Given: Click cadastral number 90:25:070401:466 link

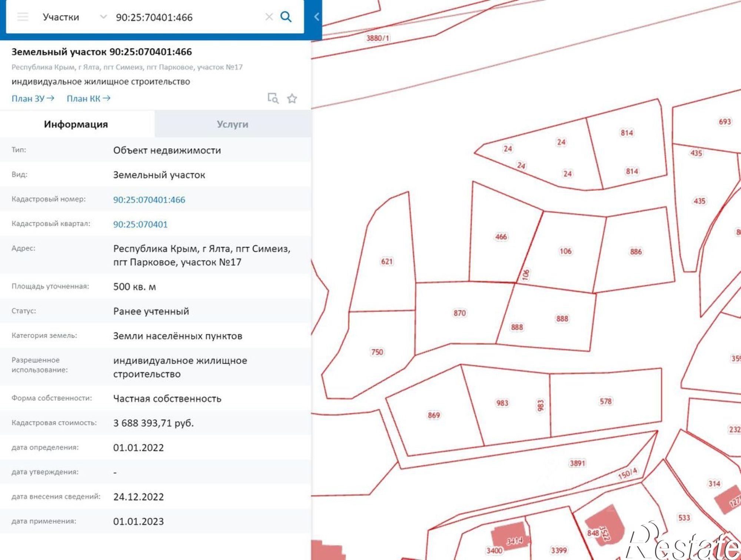Looking at the screenshot, I should (149, 200).
